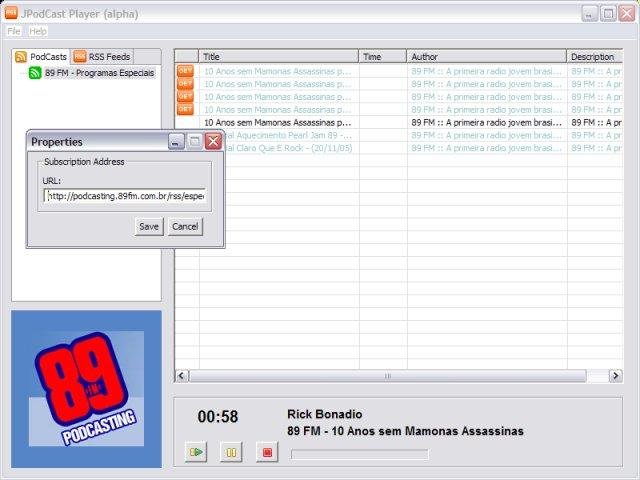Screen dimensions: 640x480
Task: Click Save in Properties dialog
Action: click(149, 227)
